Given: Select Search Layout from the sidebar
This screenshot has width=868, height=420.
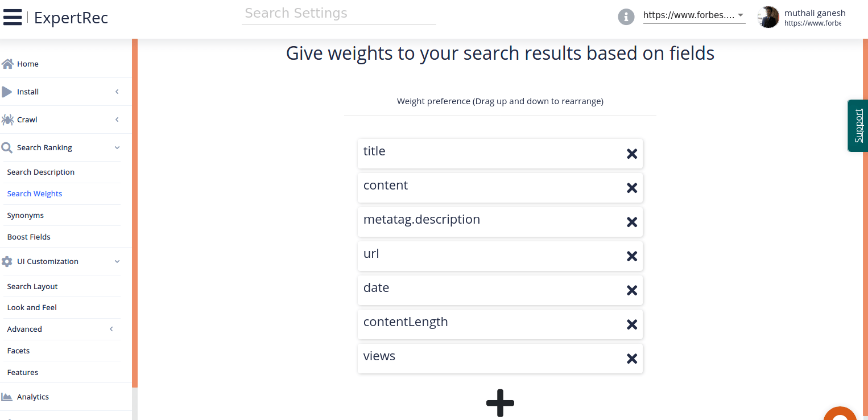Looking at the screenshot, I should [x=32, y=286].
